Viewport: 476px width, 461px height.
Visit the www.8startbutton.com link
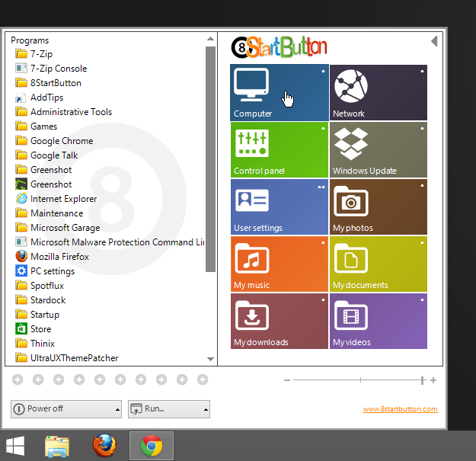point(400,409)
